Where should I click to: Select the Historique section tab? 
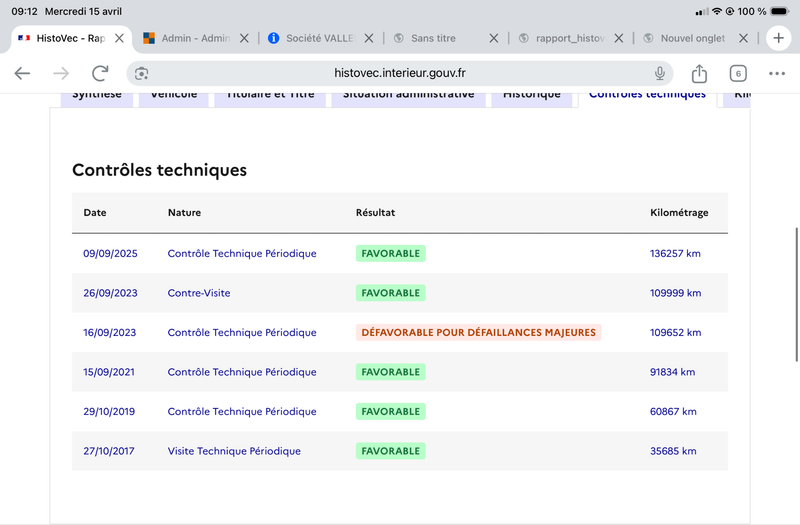(532, 97)
